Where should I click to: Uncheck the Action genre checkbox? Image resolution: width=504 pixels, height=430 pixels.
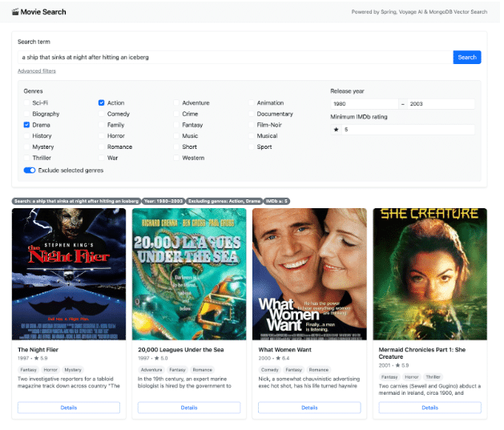(x=102, y=103)
